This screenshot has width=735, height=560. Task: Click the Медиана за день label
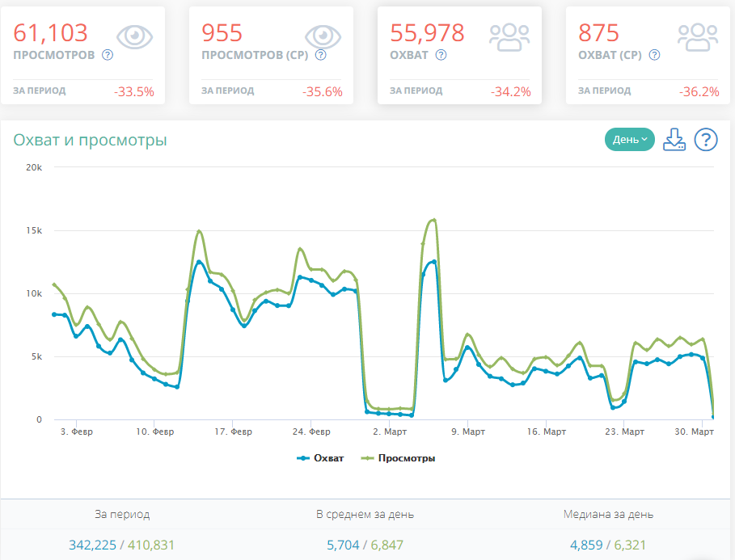coord(608,514)
